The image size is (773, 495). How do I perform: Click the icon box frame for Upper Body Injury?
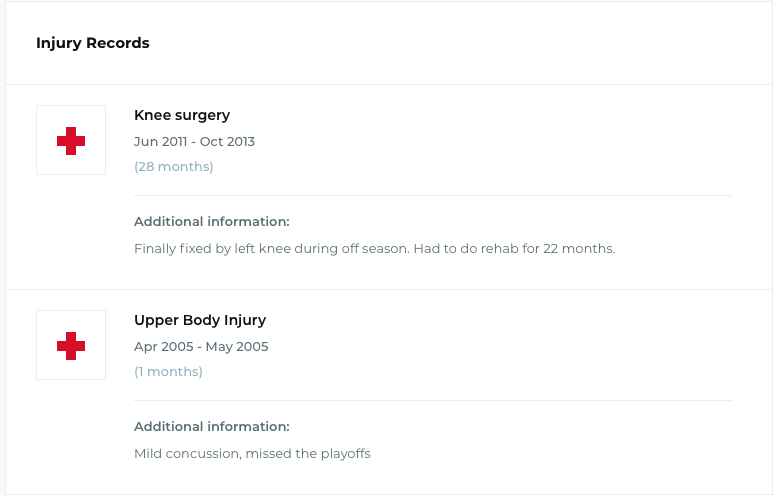71,345
